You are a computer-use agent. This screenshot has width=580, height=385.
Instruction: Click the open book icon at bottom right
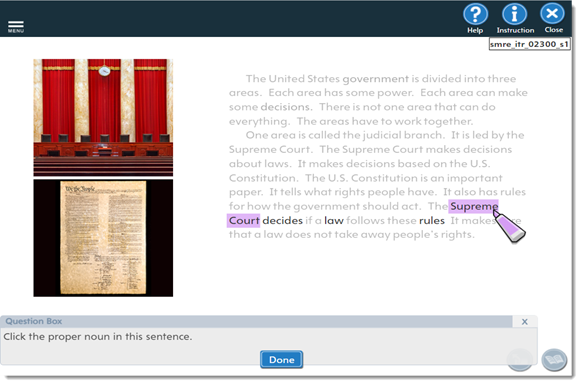[x=554, y=360]
